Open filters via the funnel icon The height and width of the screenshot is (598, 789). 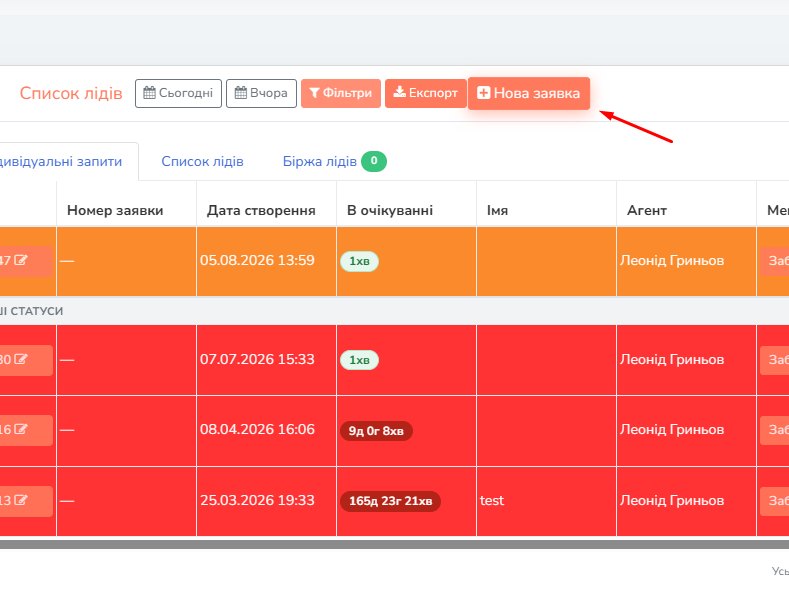[314, 93]
